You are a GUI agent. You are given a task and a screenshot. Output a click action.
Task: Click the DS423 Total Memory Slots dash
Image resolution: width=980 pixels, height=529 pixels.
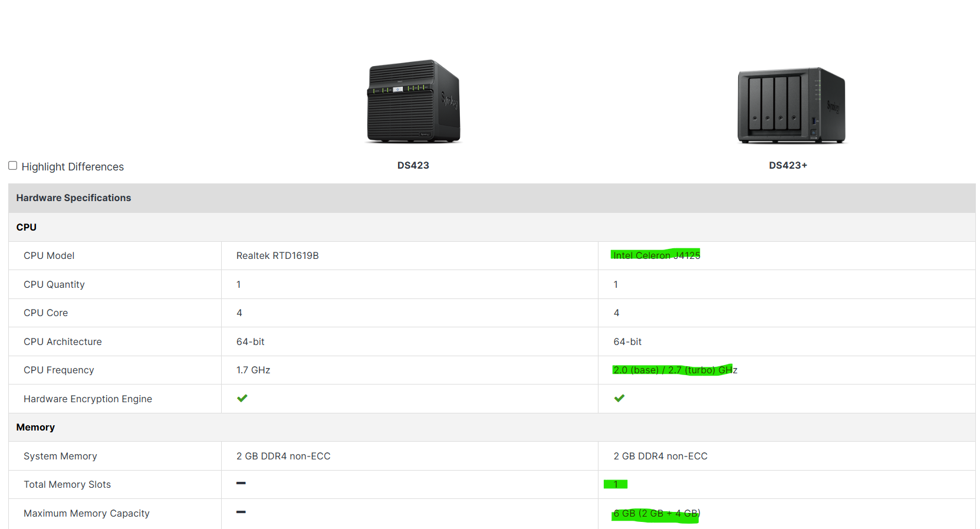[241, 484]
